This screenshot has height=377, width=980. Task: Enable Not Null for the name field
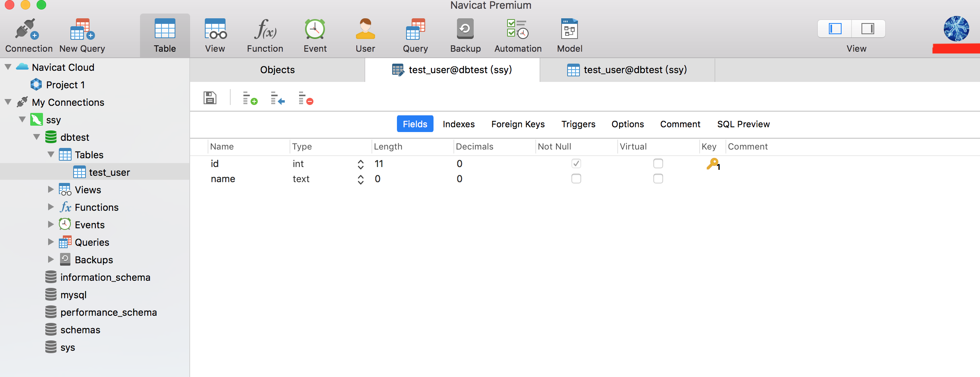pyautogui.click(x=576, y=179)
